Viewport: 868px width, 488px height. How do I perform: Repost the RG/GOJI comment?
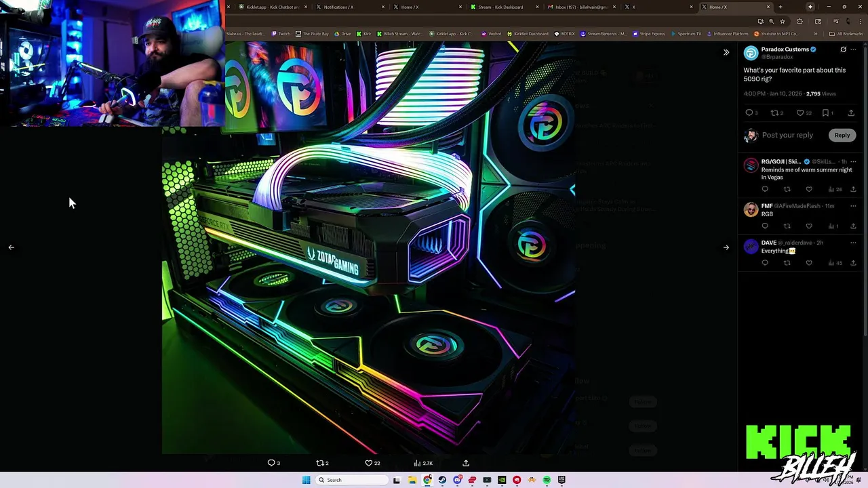tap(787, 189)
